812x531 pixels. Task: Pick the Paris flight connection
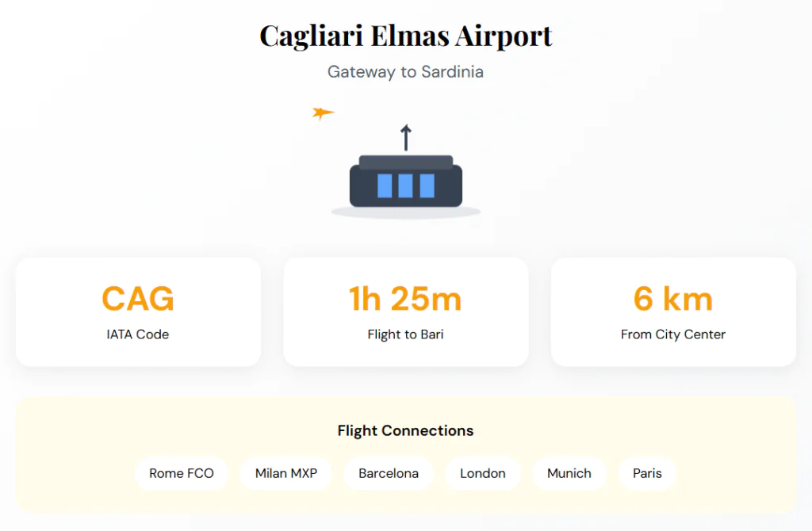point(647,473)
